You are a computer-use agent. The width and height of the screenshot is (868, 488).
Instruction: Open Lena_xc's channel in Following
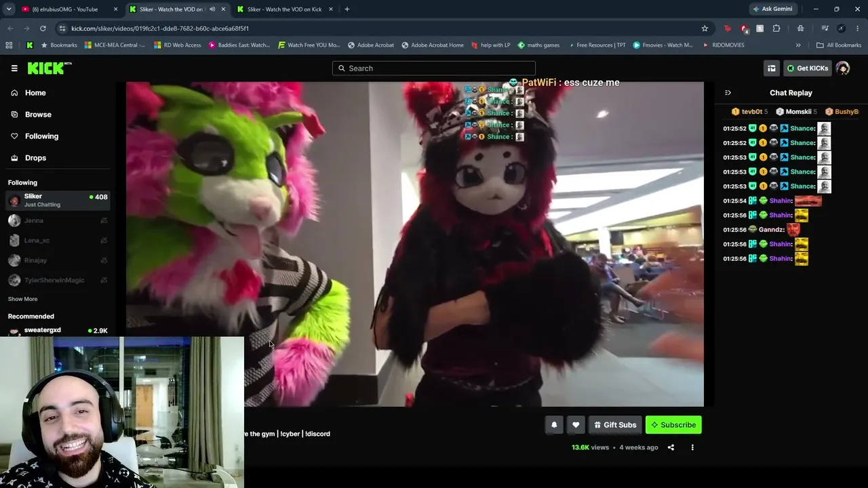[58, 240]
